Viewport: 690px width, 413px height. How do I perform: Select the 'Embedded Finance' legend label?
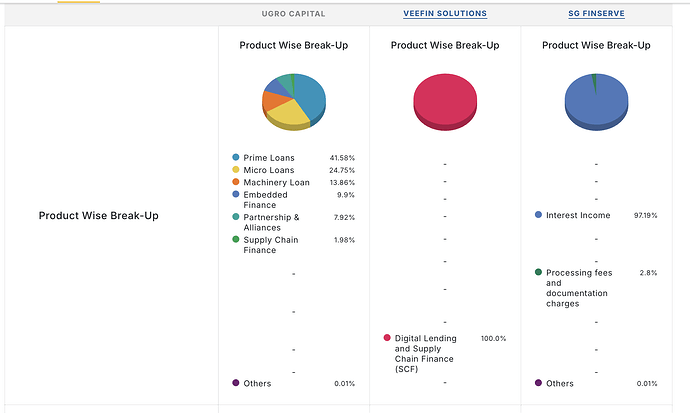(x=265, y=200)
